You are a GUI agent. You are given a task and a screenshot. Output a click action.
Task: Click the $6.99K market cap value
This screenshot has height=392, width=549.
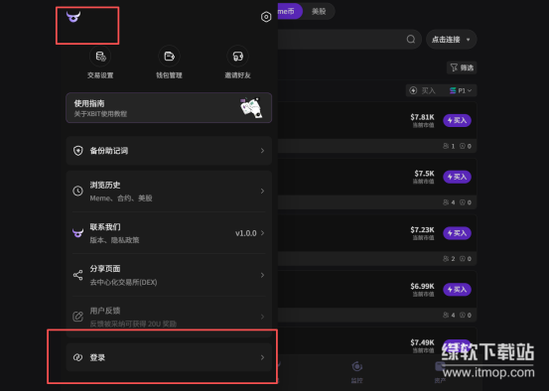pyautogui.click(x=422, y=286)
